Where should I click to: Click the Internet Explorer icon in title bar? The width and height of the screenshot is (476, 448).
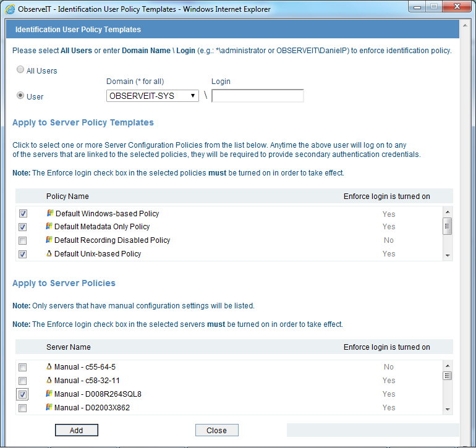click(x=11, y=9)
